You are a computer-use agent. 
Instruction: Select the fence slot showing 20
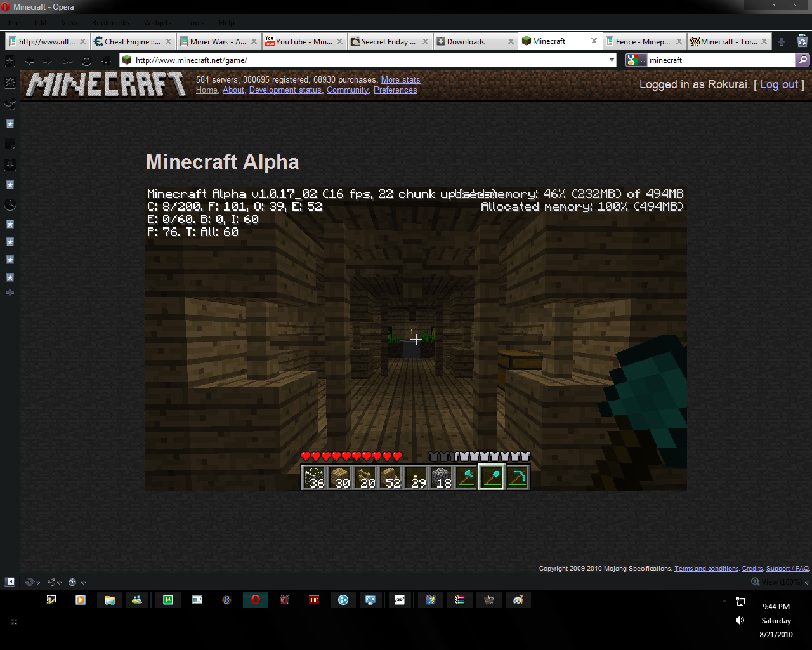pyautogui.click(x=365, y=477)
